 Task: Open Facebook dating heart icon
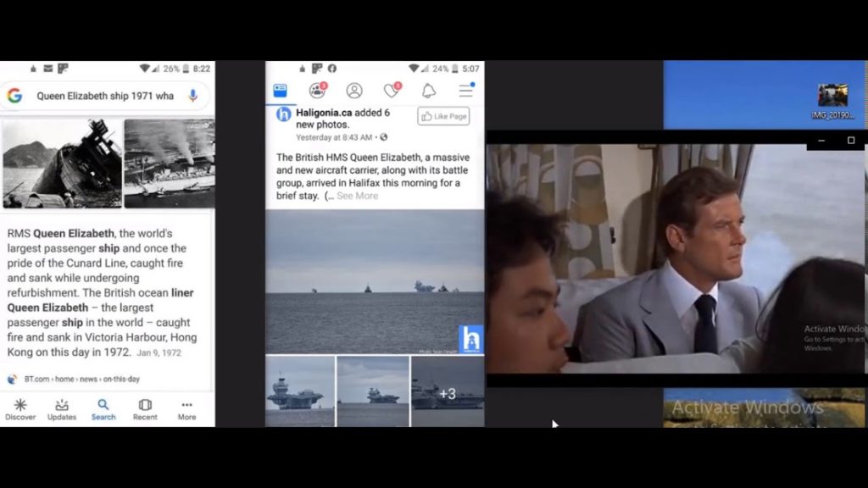[x=392, y=90]
